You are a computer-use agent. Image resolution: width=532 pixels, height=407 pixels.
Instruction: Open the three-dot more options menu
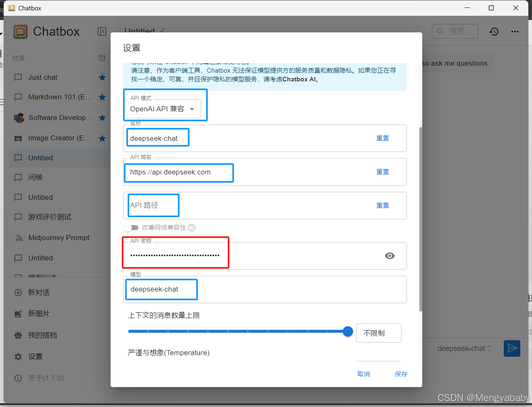click(515, 32)
